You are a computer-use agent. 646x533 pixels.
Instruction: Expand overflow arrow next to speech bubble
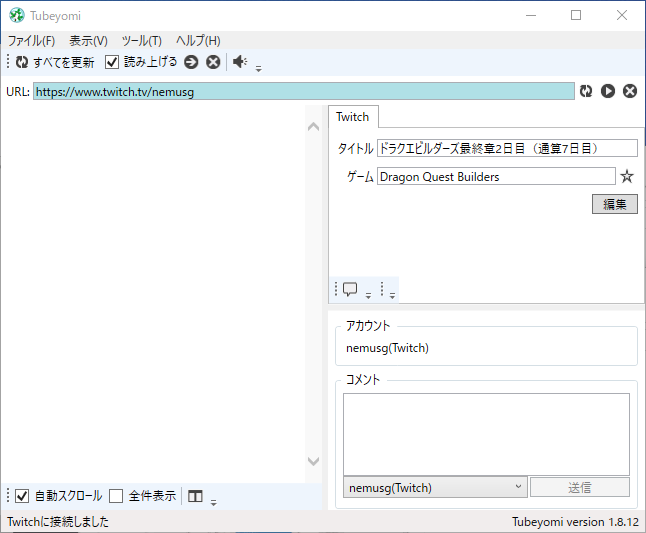[x=368, y=295]
